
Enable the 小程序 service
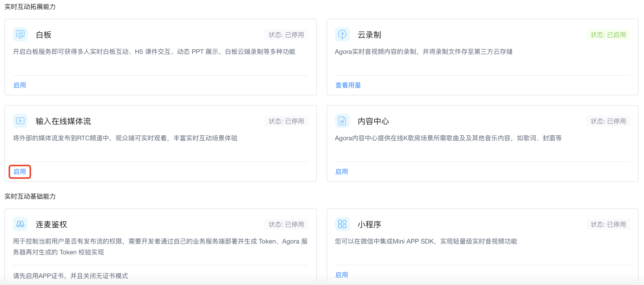click(x=342, y=275)
